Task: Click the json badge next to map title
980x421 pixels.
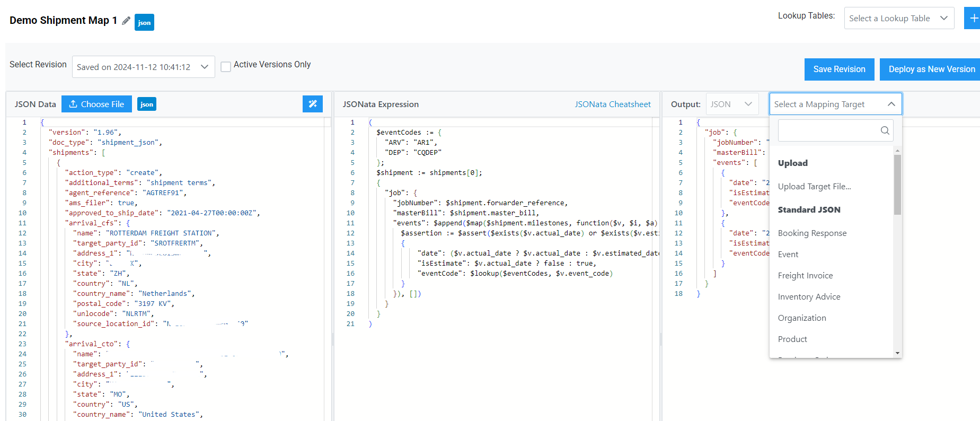Action: [144, 22]
